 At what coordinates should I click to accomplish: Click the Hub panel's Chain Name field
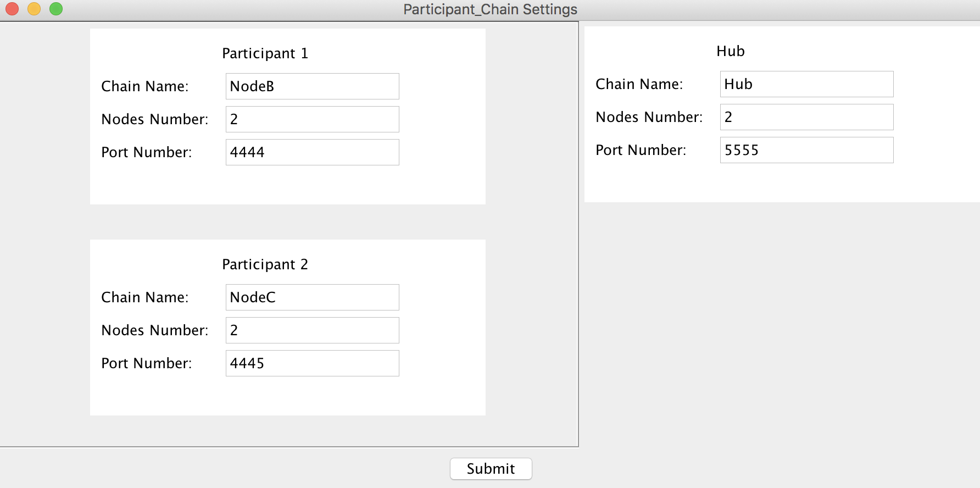806,84
